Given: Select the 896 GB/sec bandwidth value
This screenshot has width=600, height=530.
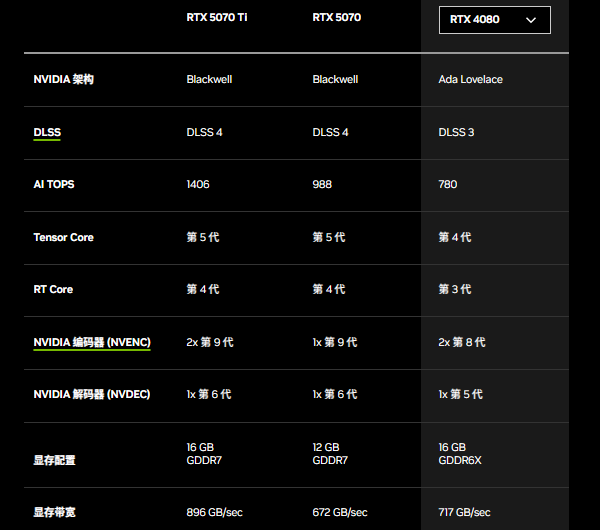Looking at the screenshot, I should tap(214, 512).
